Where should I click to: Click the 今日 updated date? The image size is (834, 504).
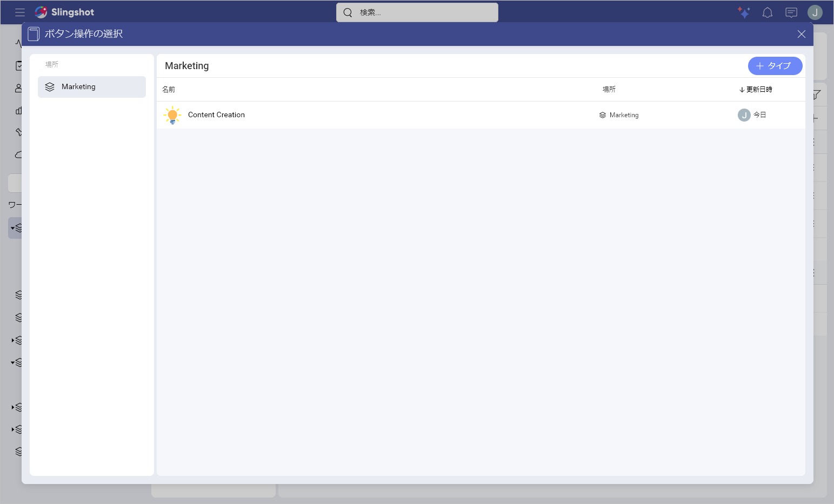pos(760,115)
